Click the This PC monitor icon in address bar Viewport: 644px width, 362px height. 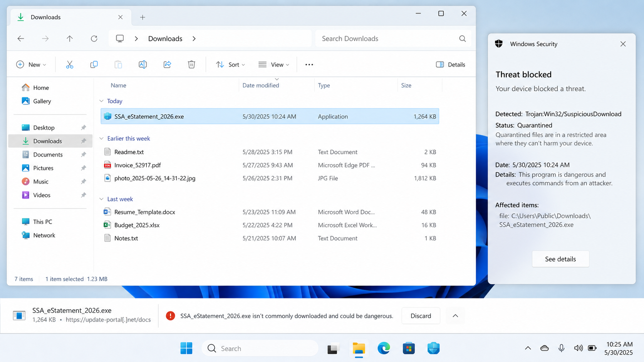point(120,38)
